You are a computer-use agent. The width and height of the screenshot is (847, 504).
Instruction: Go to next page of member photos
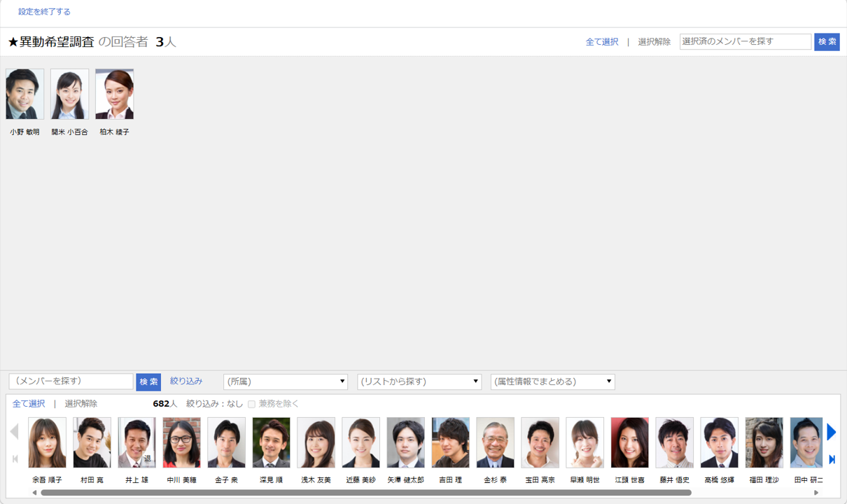831,432
